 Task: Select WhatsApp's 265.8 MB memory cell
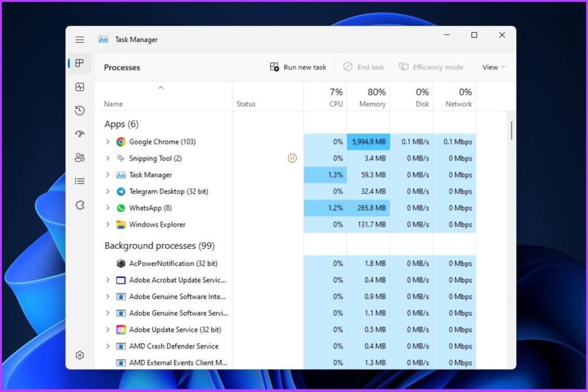[368, 208]
